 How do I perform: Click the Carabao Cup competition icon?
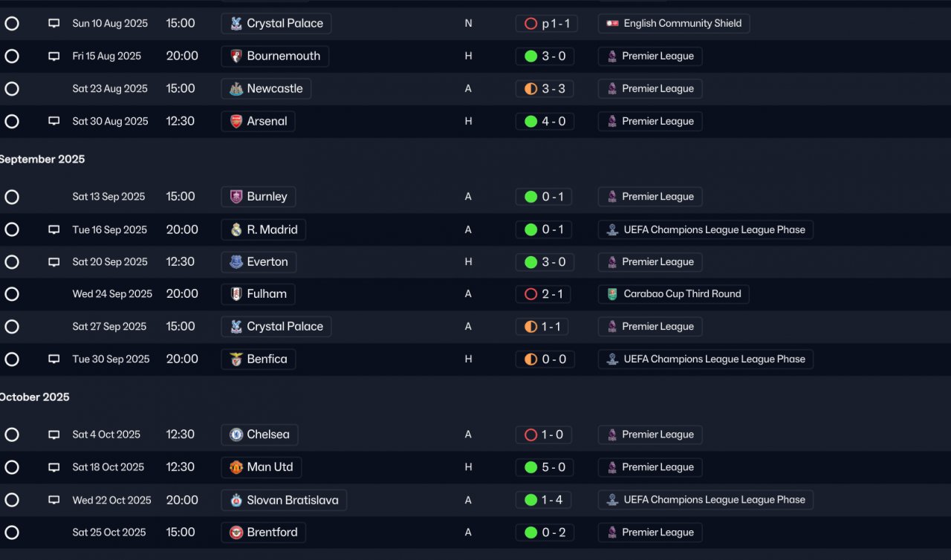[612, 294]
